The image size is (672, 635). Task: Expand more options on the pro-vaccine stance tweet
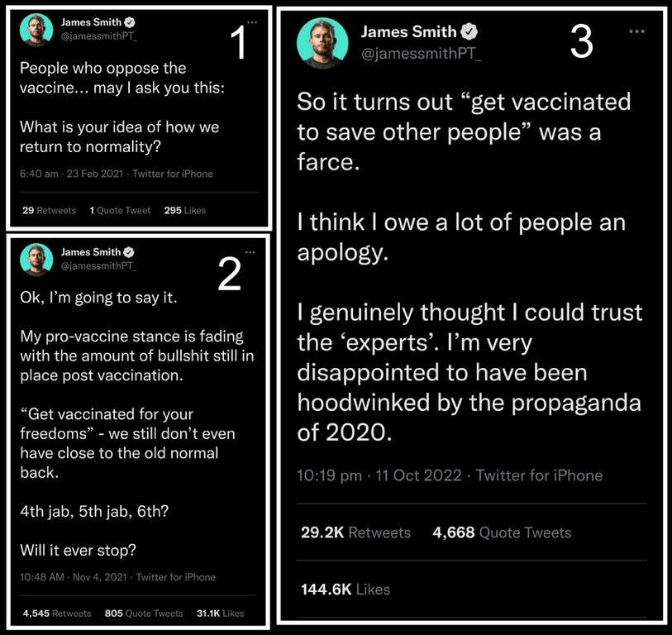click(252, 251)
